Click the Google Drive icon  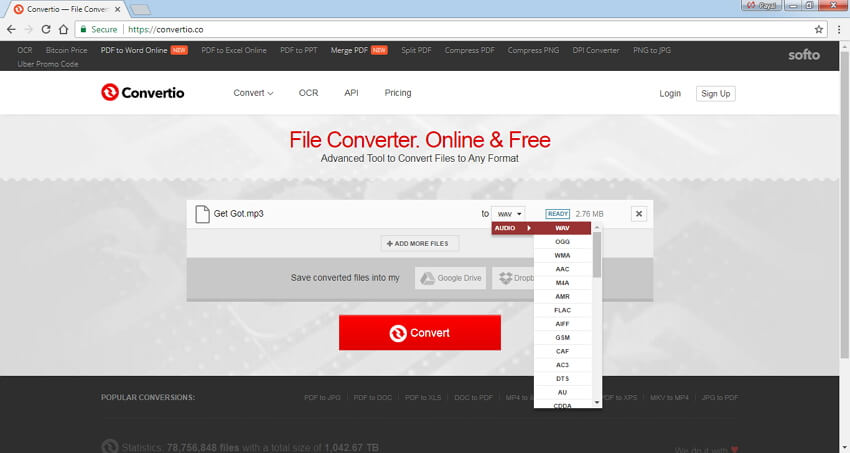428,278
